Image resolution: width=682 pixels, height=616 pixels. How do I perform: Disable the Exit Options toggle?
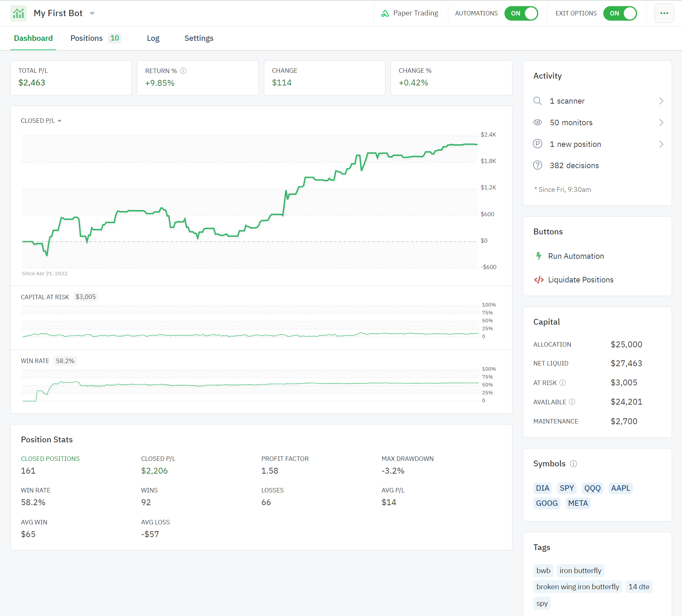tap(620, 13)
